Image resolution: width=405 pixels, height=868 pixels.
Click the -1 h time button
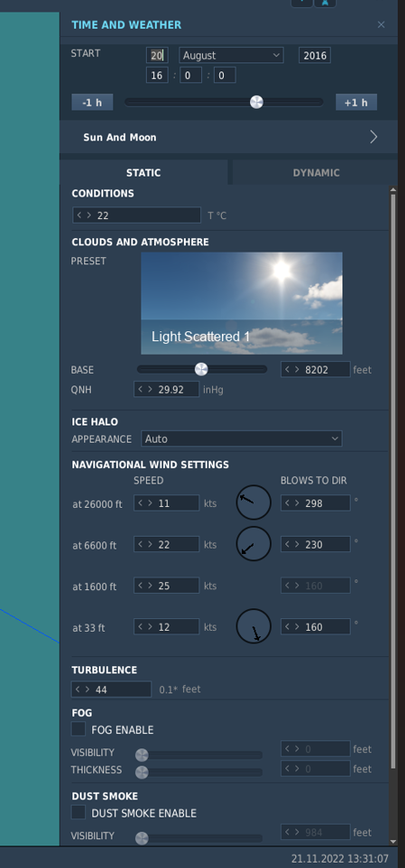click(92, 102)
